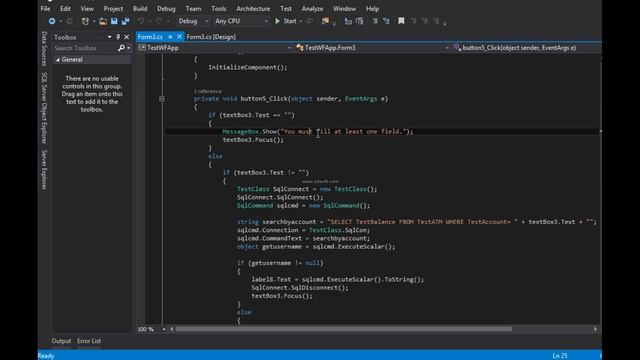
Task: Pin the Form3.cs tab
Action: pyautogui.click(x=170, y=37)
